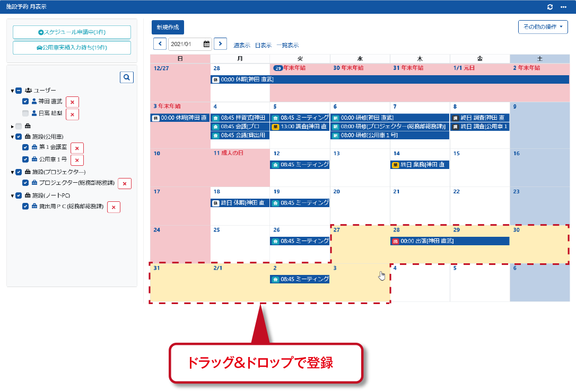Remove 貸出用PC with red X button

[114, 207]
